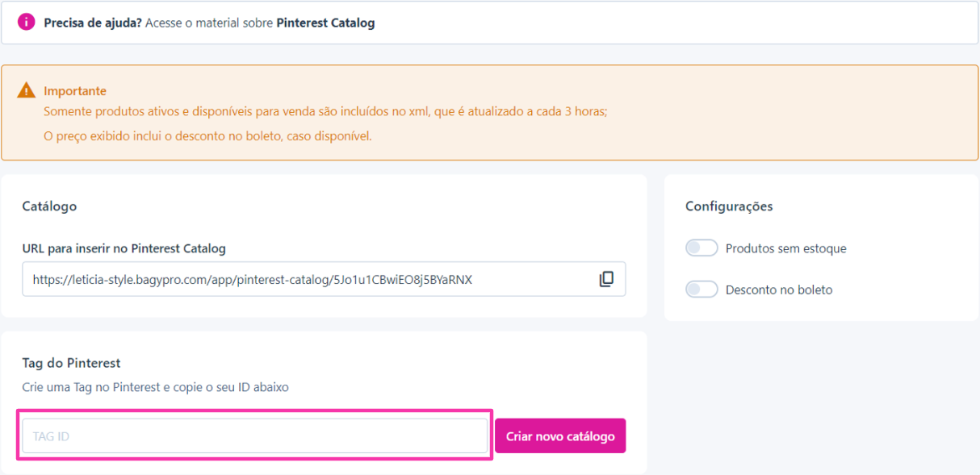The image size is (980, 475).
Task: Click the Precisa de ajuda? text
Action: [93, 23]
